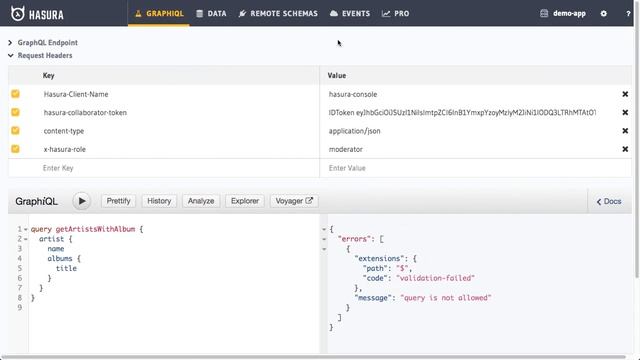Click the Key column header
This screenshot has height=360, width=640.
click(x=49, y=76)
